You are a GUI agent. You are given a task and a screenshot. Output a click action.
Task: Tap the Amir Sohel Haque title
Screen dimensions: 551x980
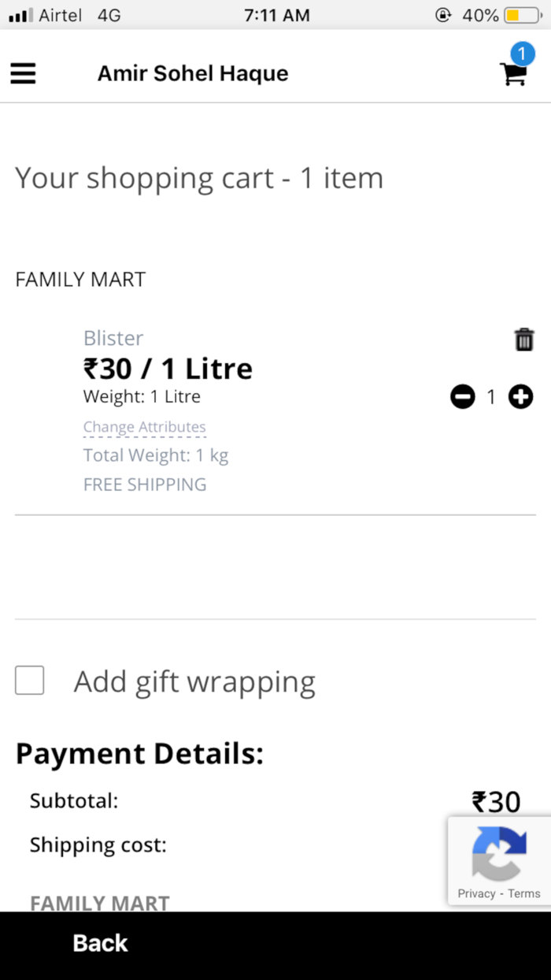(193, 73)
